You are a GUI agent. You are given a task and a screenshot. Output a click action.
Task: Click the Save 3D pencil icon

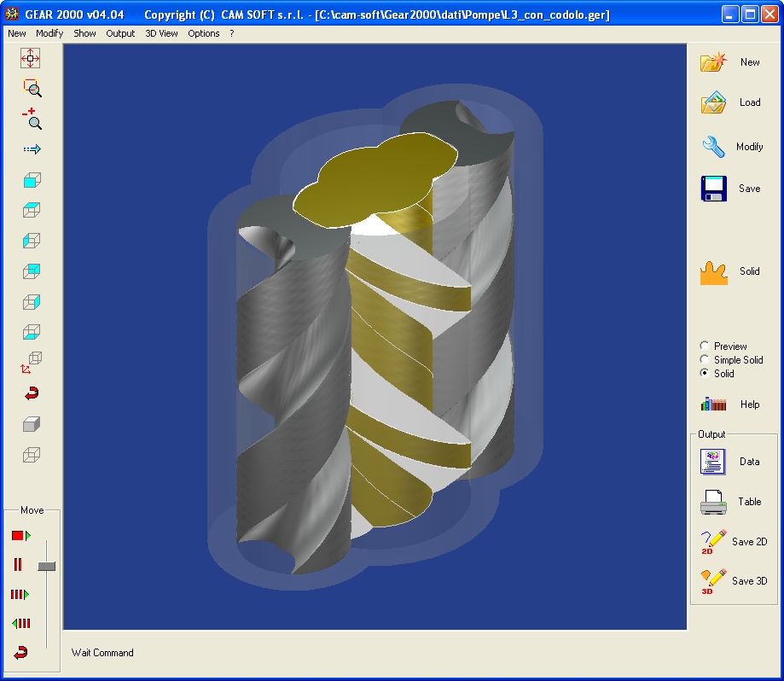[x=712, y=581]
